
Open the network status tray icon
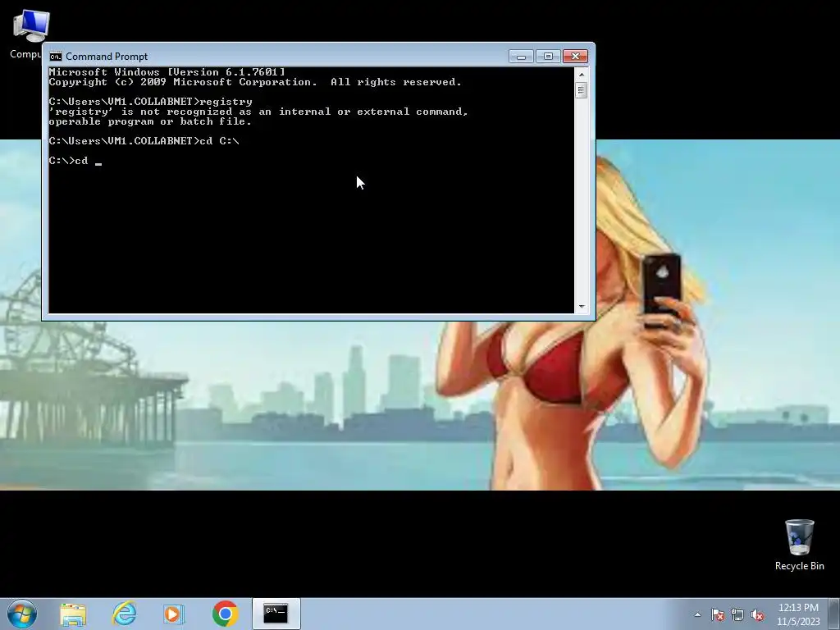pos(737,614)
